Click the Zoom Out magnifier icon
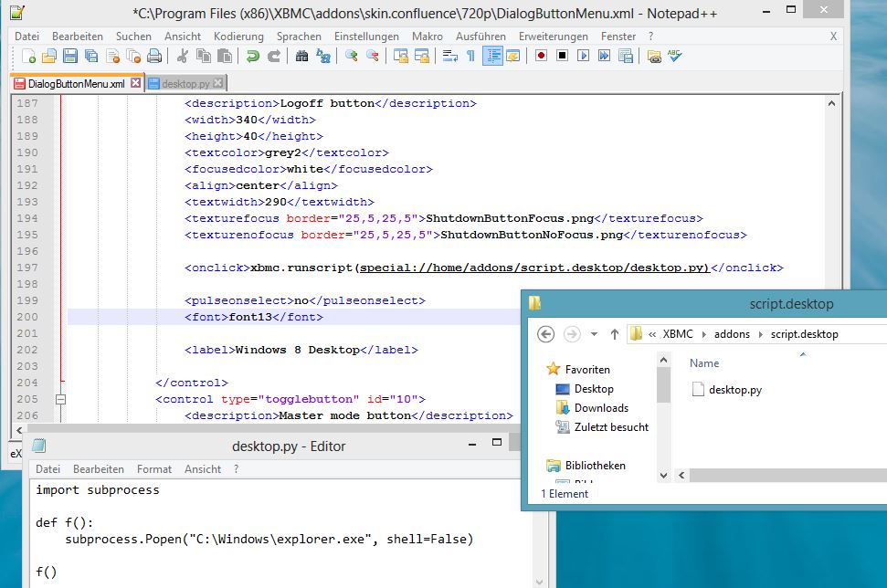This screenshot has width=887, height=588. pyautogui.click(x=372, y=56)
